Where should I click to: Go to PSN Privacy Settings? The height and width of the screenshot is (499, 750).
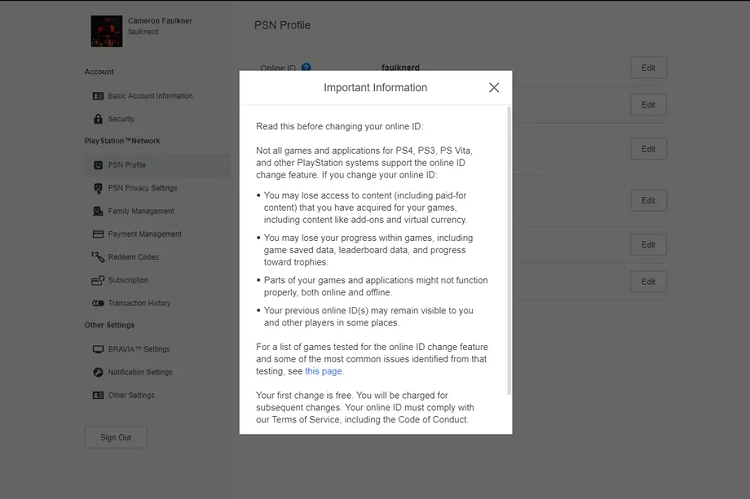(x=143, y=188)
